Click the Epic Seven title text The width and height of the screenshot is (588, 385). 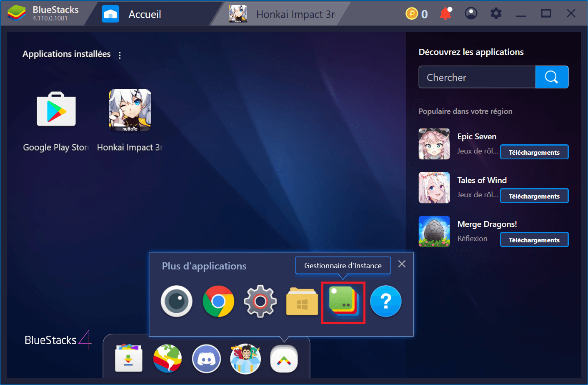(477, 136)
